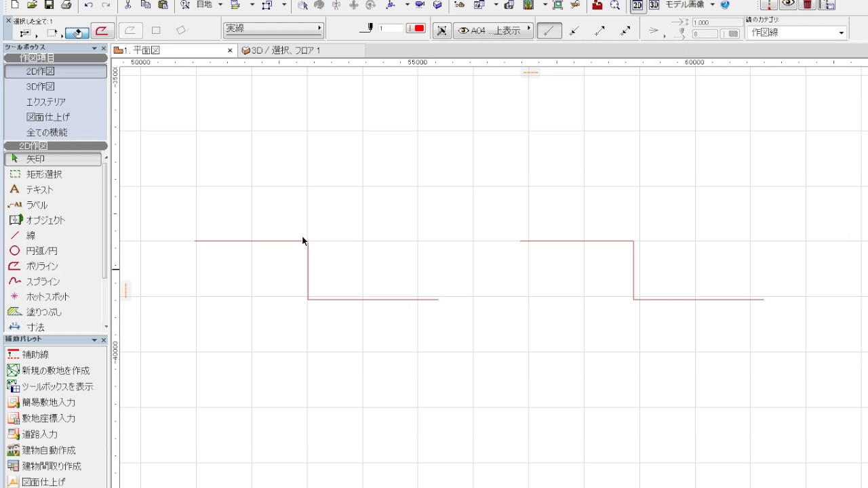Select the 円弧/円 arc circle tool
The width and height of the screenshot is (868, 488).
click(53, 251)
